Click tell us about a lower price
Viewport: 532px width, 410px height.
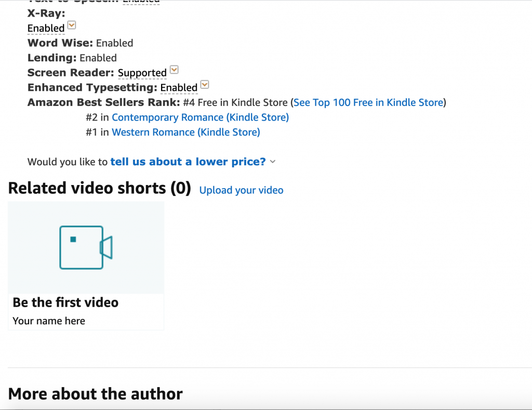(188, 162)
